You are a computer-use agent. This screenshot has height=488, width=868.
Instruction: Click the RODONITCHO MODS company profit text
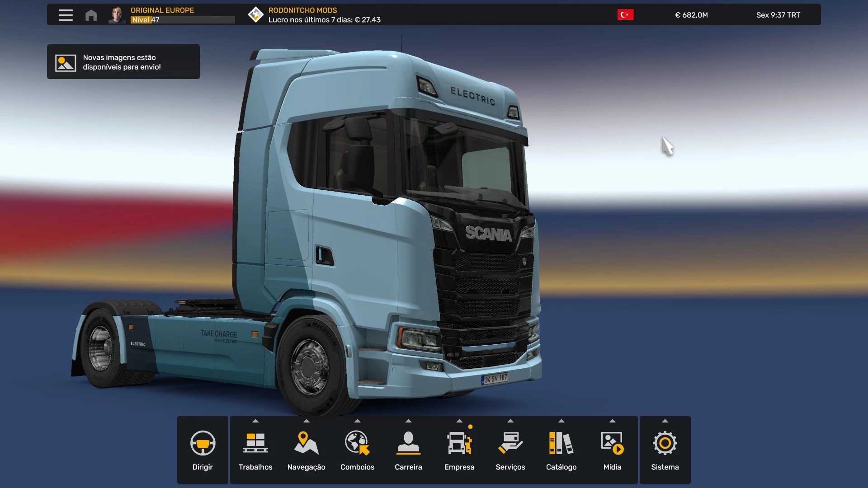324,15
